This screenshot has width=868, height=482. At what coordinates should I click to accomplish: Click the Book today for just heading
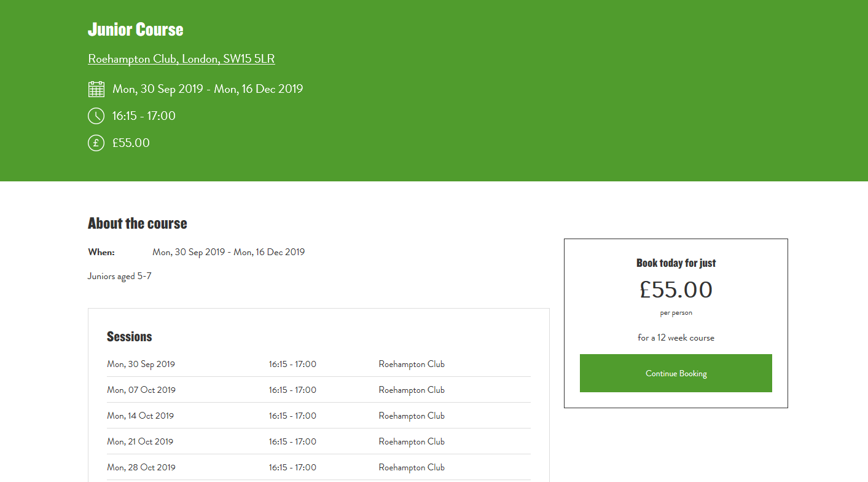676,263
